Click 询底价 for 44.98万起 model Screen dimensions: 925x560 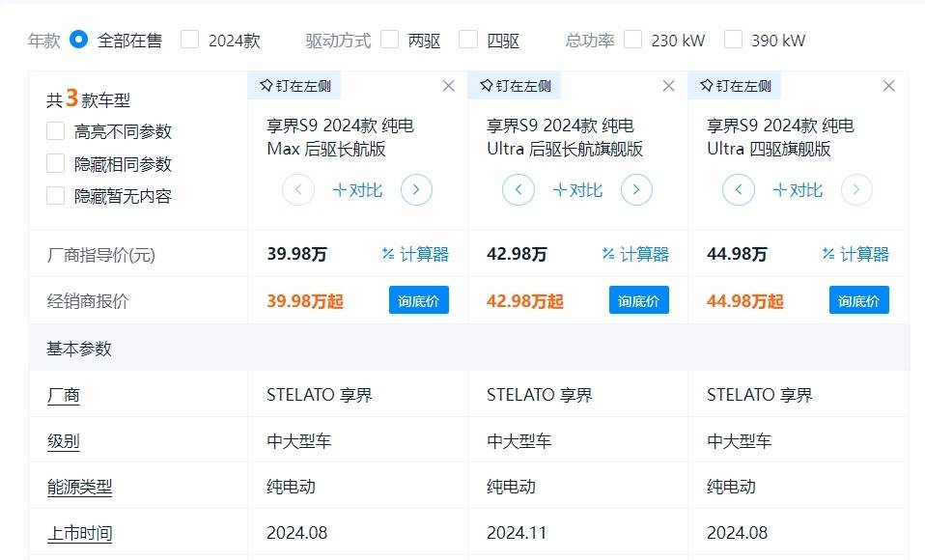coord(859,300)
